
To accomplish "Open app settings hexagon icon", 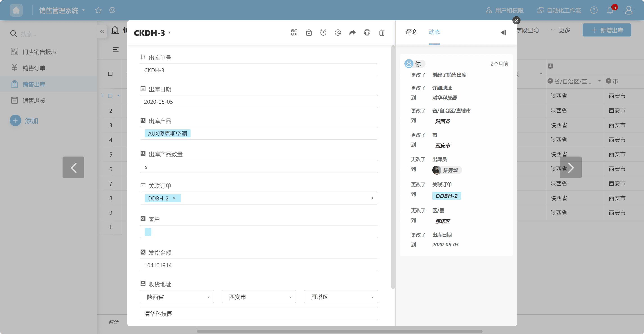I will click(112, 10).
